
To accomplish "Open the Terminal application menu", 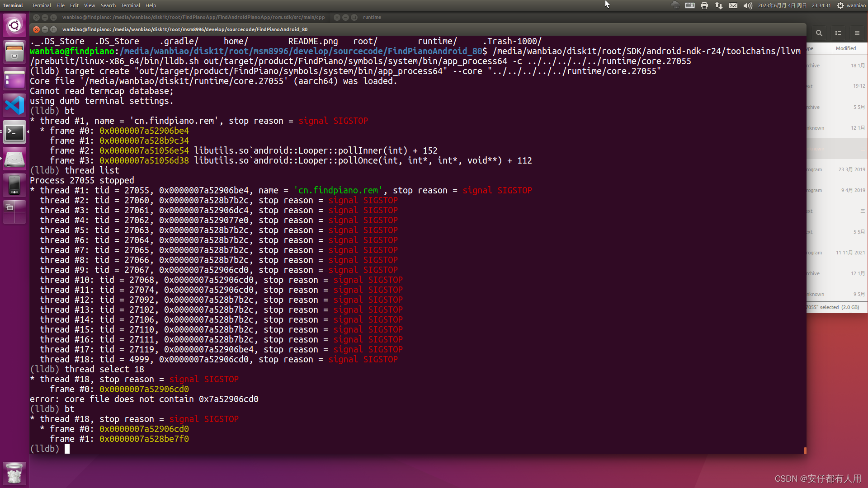I will 41,5.
